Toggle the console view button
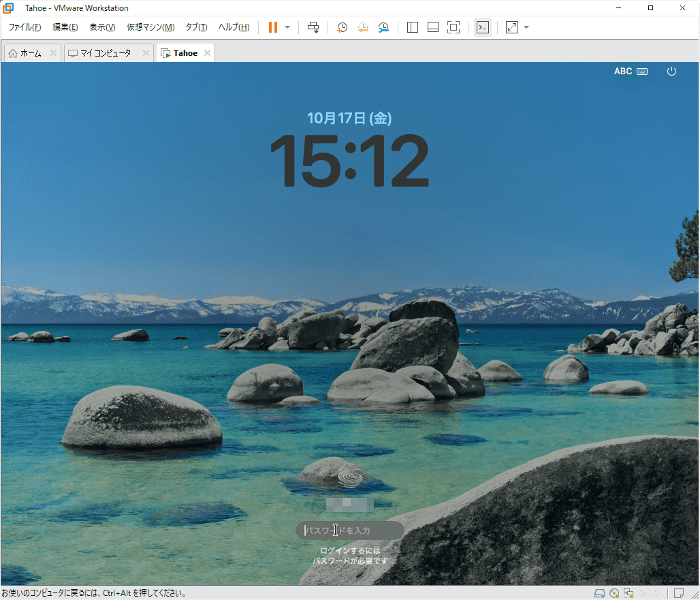700x600 pixels. pos(482,27)
